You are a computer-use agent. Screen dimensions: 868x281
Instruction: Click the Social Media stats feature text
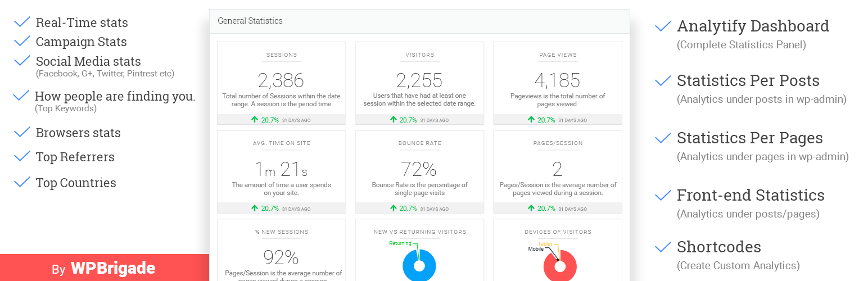coord(88,61)
